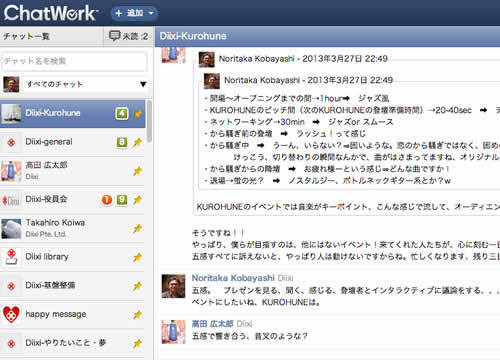The height and width of the screenshot is (360, 500).
Task: Click the user avatar beside すべてのチャット
Action: click(x=11, y=84)
